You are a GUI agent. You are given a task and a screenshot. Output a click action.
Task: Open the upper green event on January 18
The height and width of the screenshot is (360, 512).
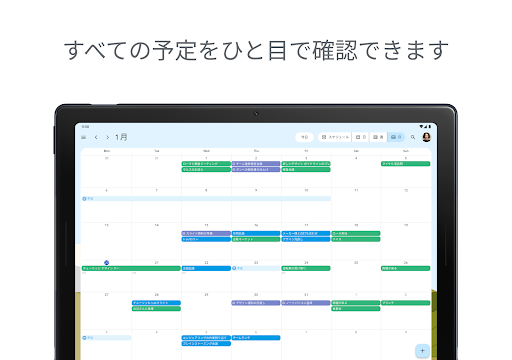point(356,233)
